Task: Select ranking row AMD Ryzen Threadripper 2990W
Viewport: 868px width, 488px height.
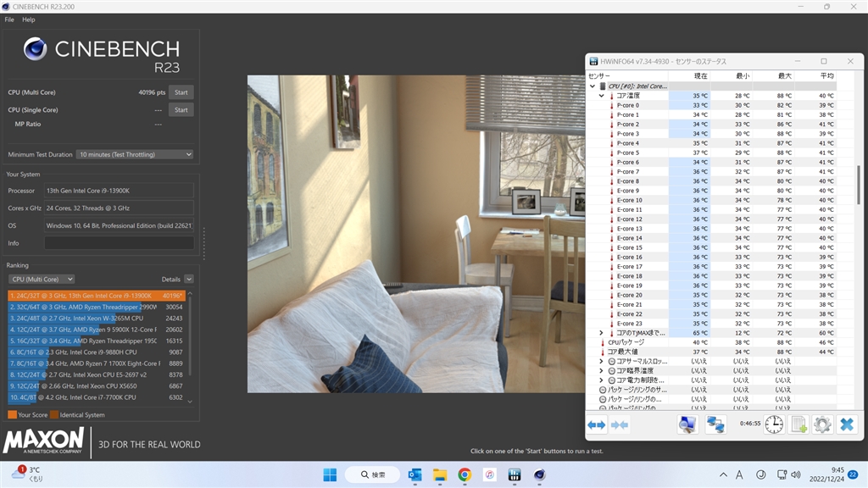Action: (97, 307)
